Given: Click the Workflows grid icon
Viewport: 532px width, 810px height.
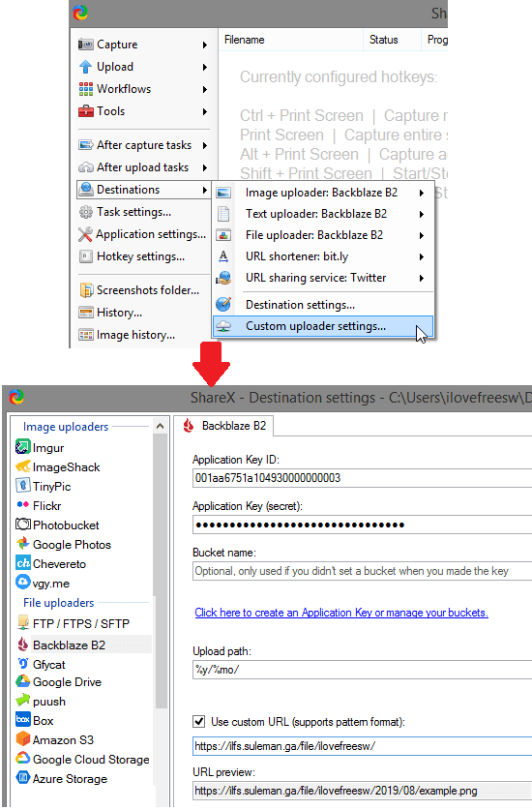Looking at the screenshot, I should tap(85, 89).
